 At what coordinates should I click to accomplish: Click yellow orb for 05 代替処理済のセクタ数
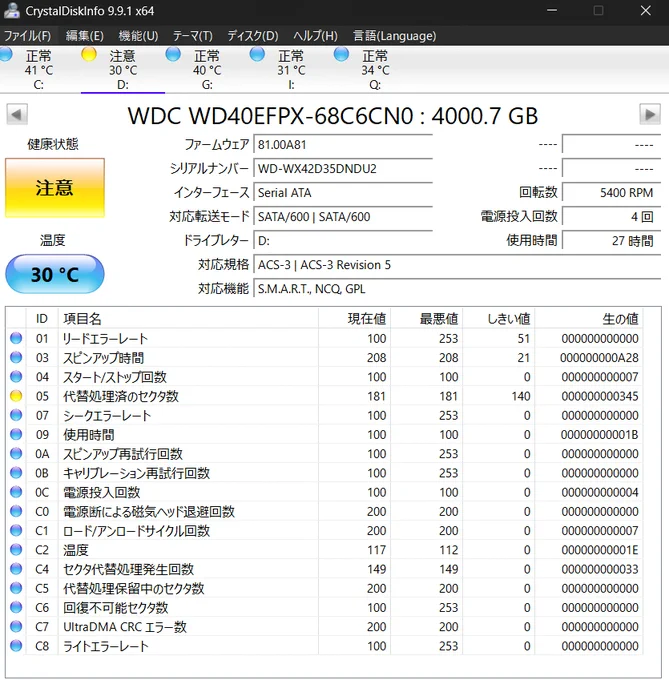16,396
